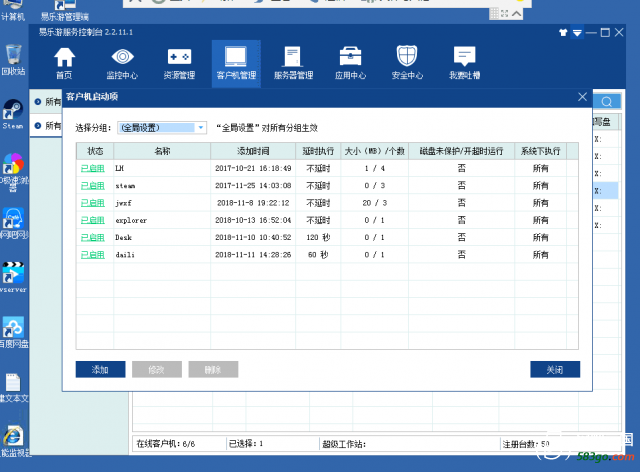This screenshot has width=640, height=472.
Task: Open the 回收站 recycle bin icon
Action: pyautogui.click(x=13, y=60)
